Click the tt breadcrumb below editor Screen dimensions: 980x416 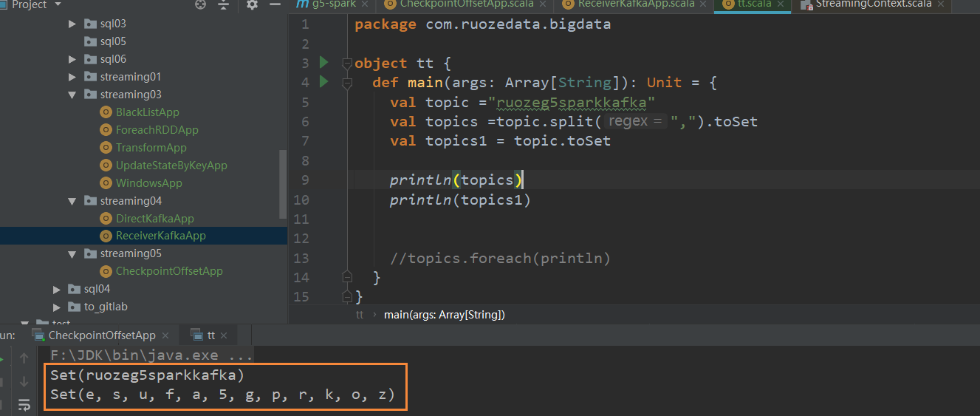(360, 315)
